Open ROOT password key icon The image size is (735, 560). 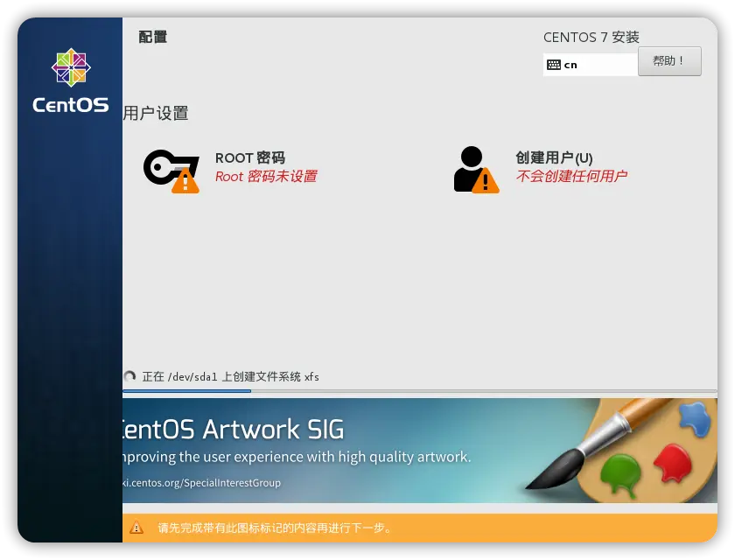(171, 171)
